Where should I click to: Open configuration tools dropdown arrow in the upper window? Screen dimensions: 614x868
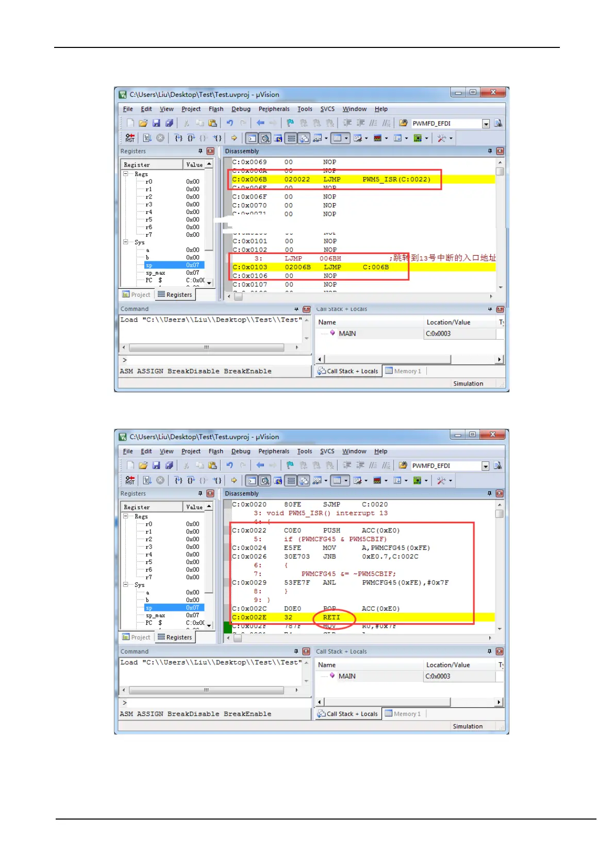pos(451,138)
